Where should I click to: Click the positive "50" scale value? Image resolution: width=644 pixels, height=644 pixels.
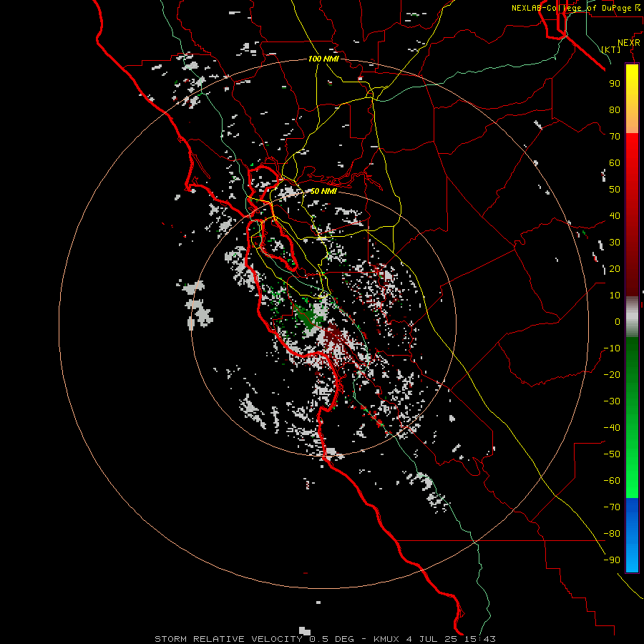(615, 190)
